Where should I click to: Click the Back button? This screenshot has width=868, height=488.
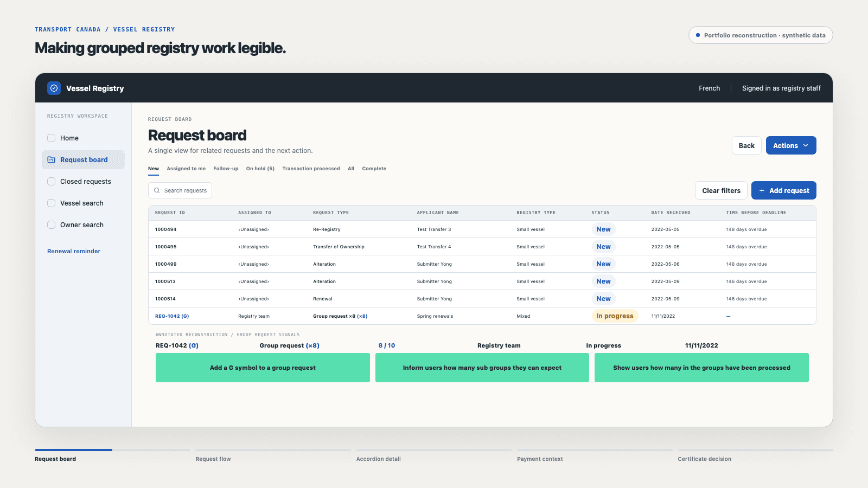(746, 145)
